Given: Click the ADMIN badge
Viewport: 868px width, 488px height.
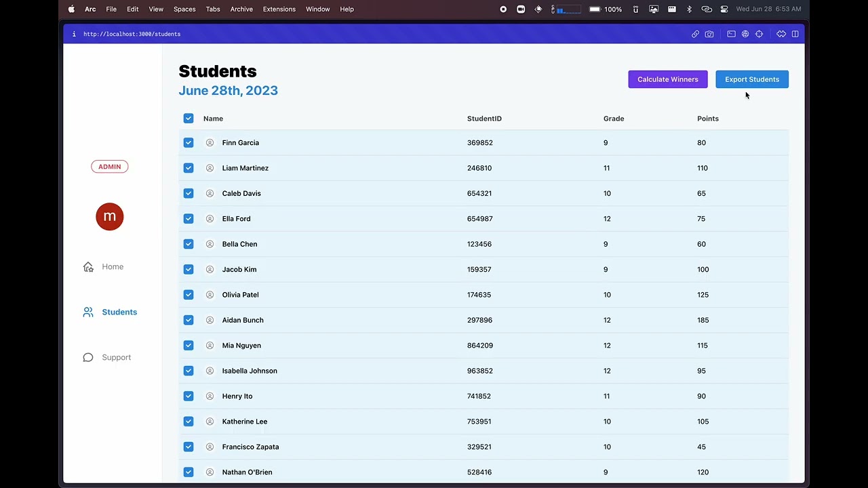Looking at the screenshot, I should [x=110, y=167].
